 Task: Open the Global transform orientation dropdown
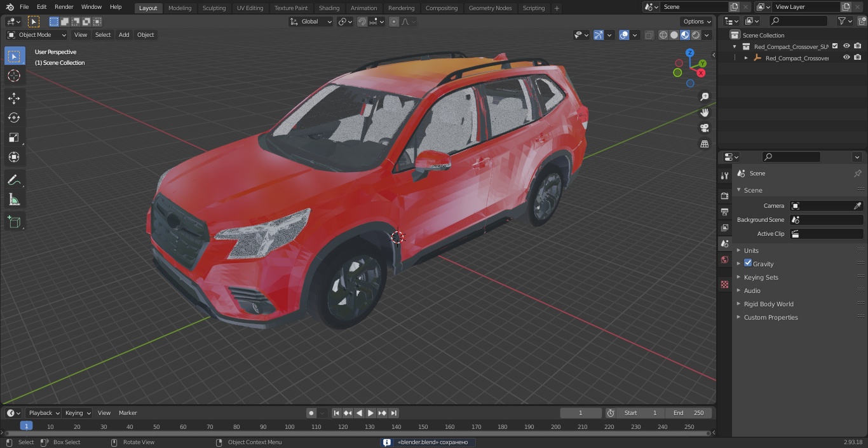[311, 22]
